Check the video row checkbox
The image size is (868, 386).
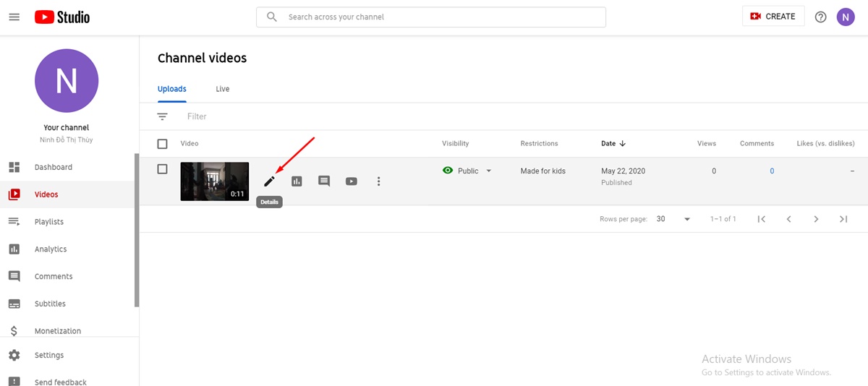coord(162,169)
